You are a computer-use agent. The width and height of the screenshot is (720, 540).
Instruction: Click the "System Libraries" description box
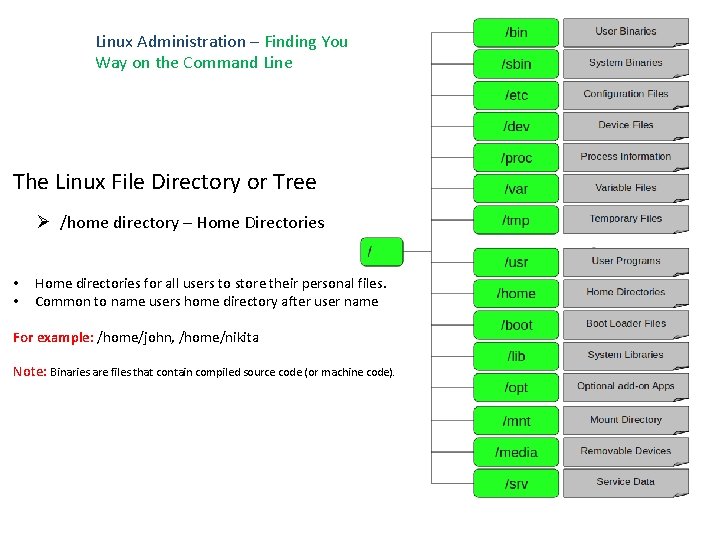(625, 355)
